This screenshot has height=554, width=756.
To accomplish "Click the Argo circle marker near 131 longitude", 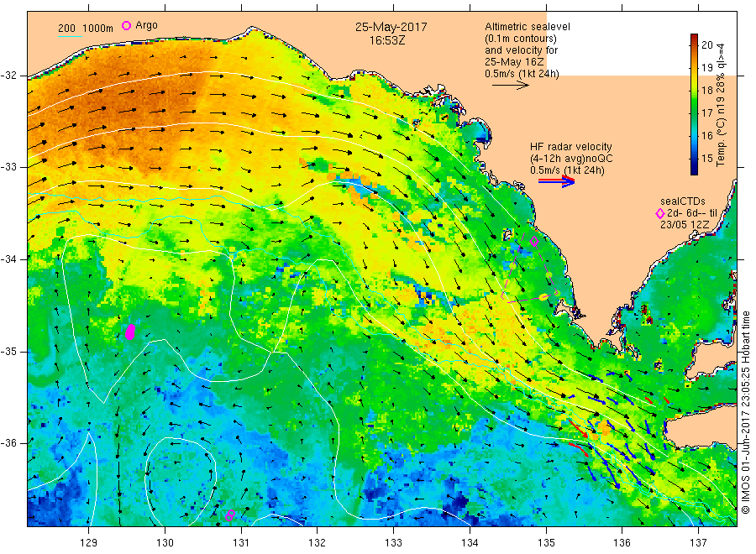I will click(230, 515).
